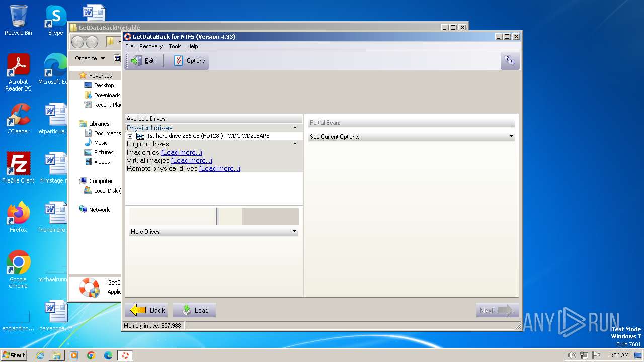This screenshot has height=362, width=644.
Task: Open Edge from taskbar
Action: (108, 355)
